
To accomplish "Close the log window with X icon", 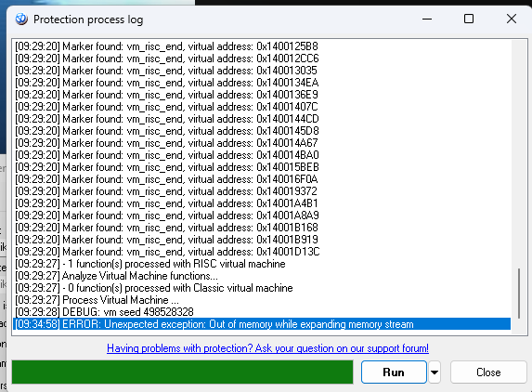I will (512, 19).
